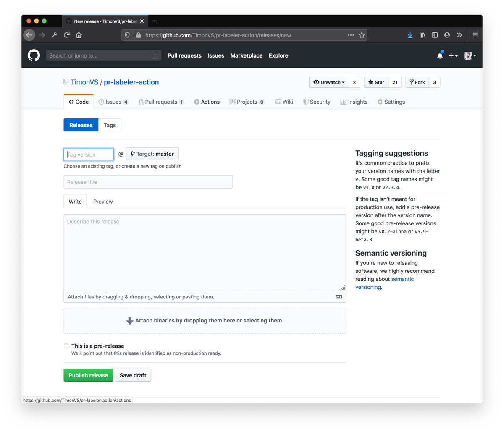Open the Security tab
The image size is (504, 432).
click(x=317, y=102)
